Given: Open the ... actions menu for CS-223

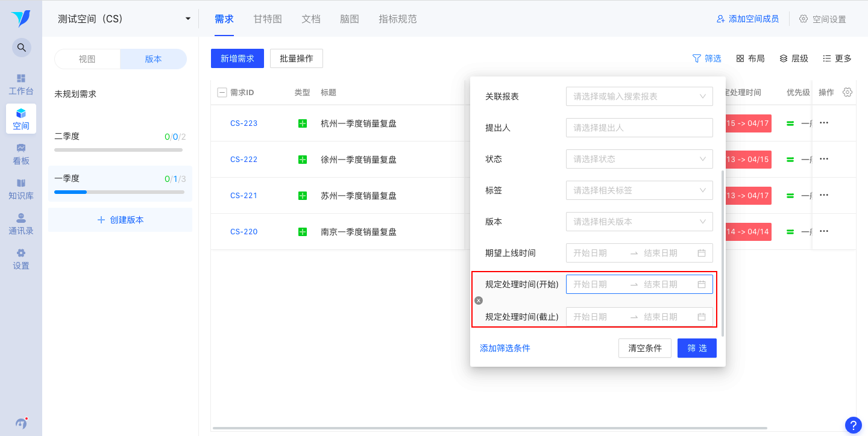Looking at the screenshot, I should tap(824, 123).
